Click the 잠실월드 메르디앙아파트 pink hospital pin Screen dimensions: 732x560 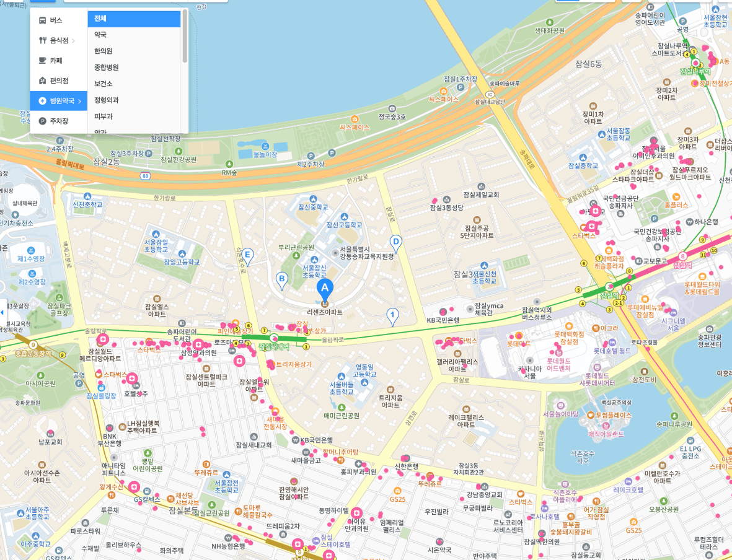pyautogui.click(x=102, y=339)
